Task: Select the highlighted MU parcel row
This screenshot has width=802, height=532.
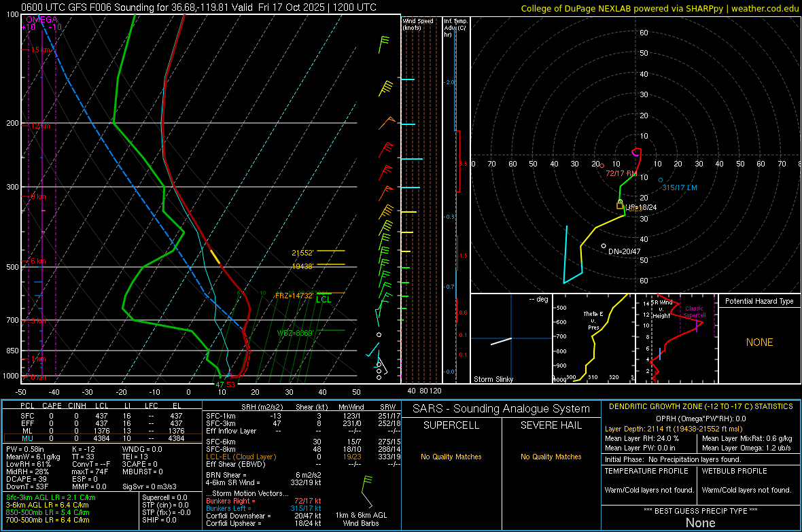Action: click(x=101, y=438)
